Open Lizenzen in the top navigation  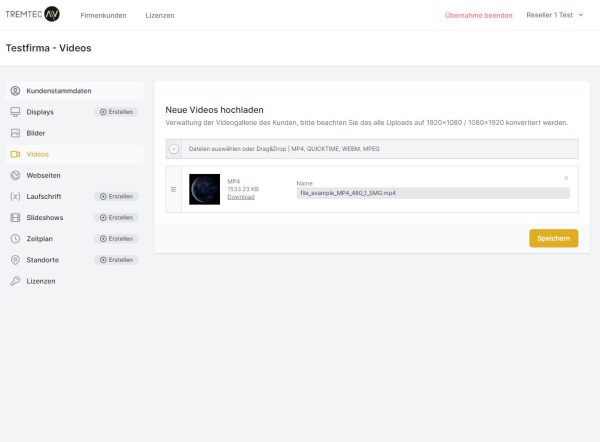click(160, 15)
